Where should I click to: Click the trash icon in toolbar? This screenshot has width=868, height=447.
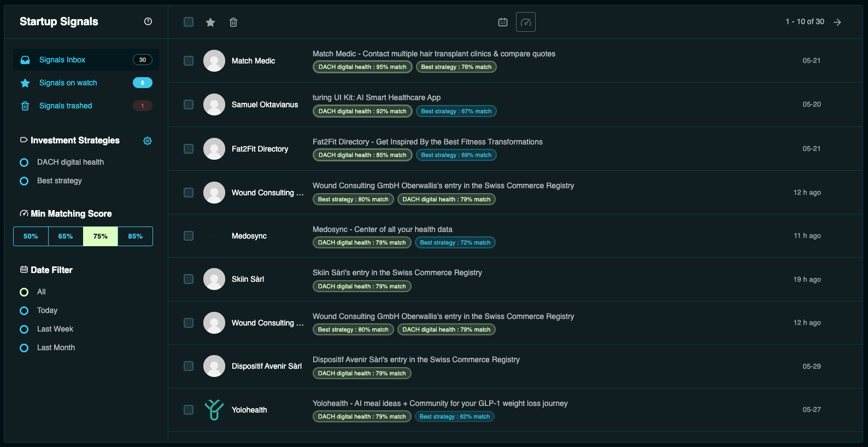pos(233,22)
